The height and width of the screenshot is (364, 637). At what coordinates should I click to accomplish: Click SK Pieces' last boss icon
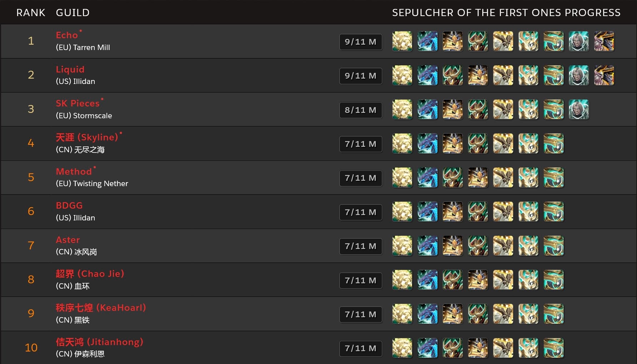pos(579,109)
